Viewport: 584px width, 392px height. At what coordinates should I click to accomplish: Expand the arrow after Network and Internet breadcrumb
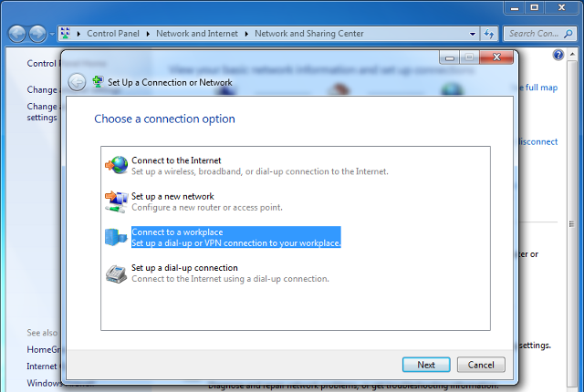tap(246, 34)
